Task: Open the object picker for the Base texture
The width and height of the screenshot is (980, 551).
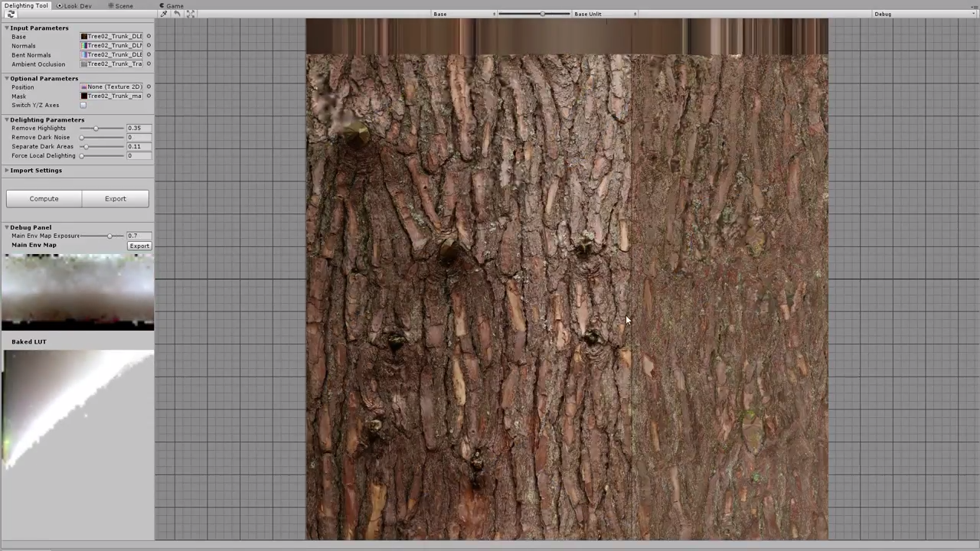Action: [149, 36]
